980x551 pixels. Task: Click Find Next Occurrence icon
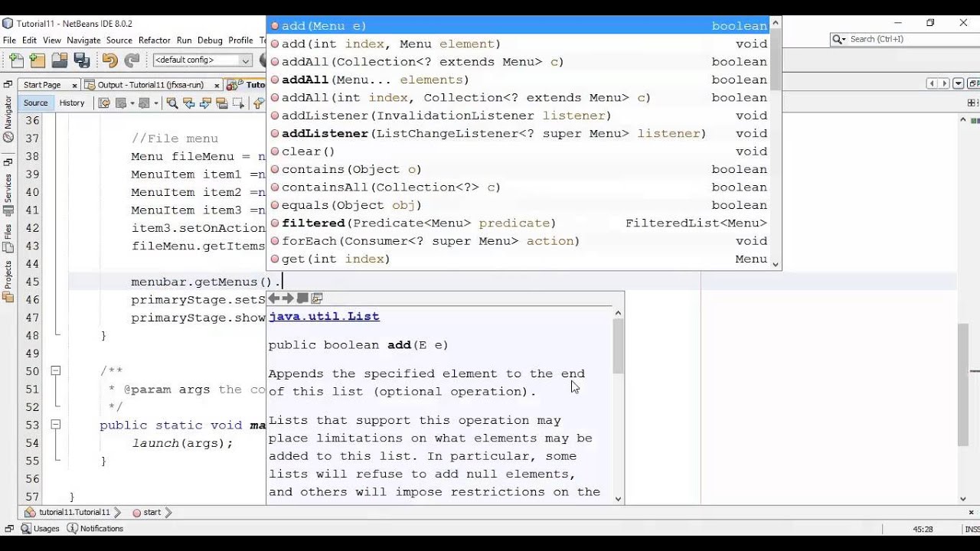pos(205,103)
